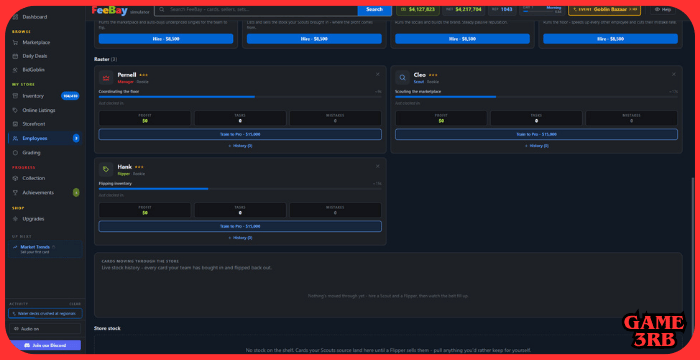This screenshot has height=360, width=700.
Task: Click Cleo's Scouting the marketplace progress bar
Action: (536, 96)
